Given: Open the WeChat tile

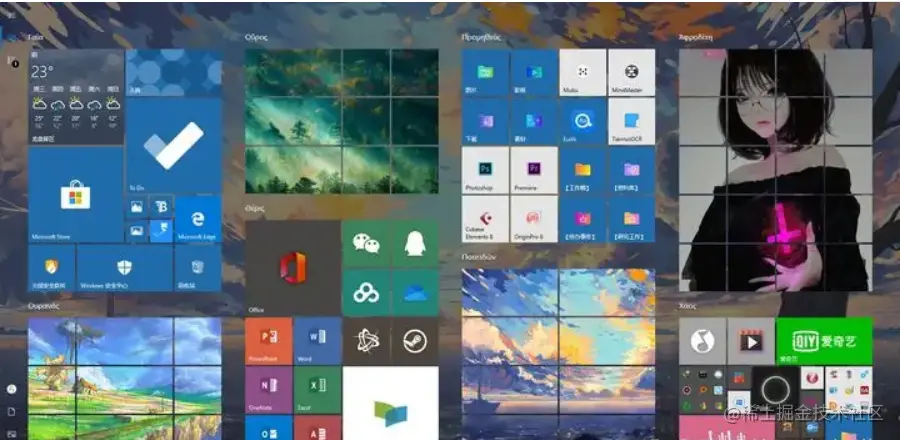Looking at the screenshot, I should tap(366, 244).
